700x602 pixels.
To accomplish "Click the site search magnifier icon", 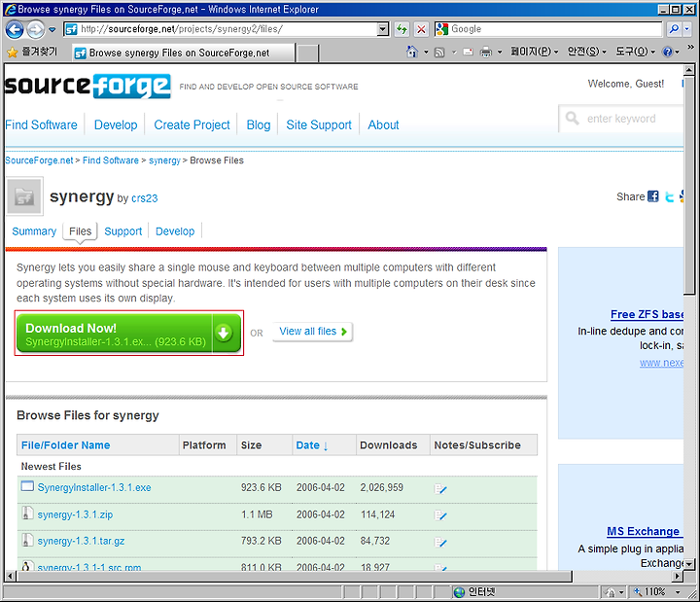I will click(572, 118).
